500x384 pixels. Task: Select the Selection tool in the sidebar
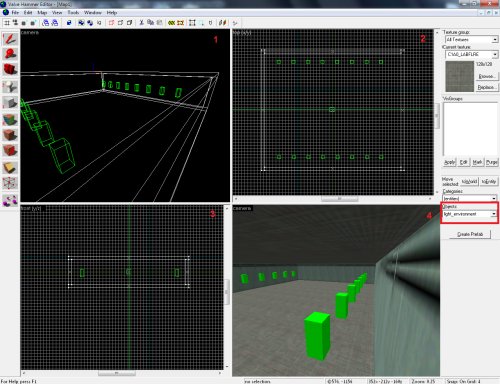pos(10,39)
